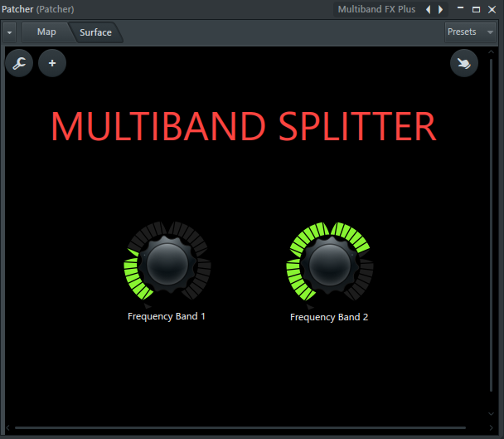Click the Frequency Band 1 knob
The image size is (504, 439).
tap(167, 264)
